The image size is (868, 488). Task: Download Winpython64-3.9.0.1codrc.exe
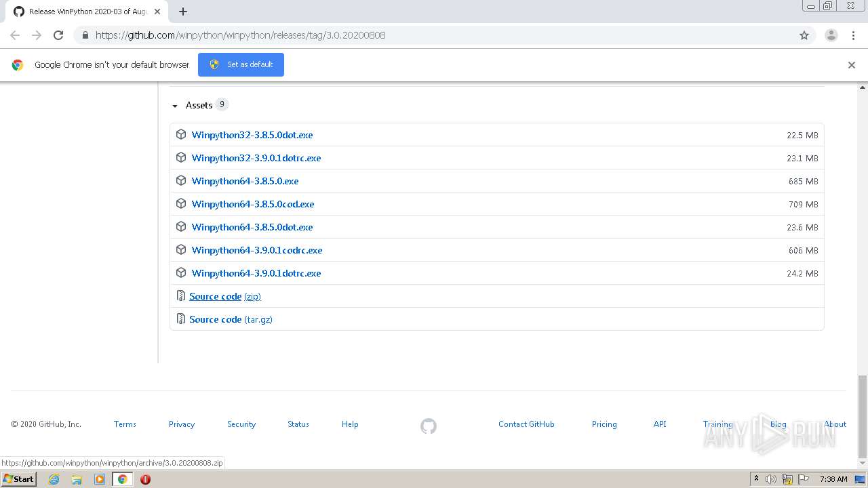[x=257, y=250]
